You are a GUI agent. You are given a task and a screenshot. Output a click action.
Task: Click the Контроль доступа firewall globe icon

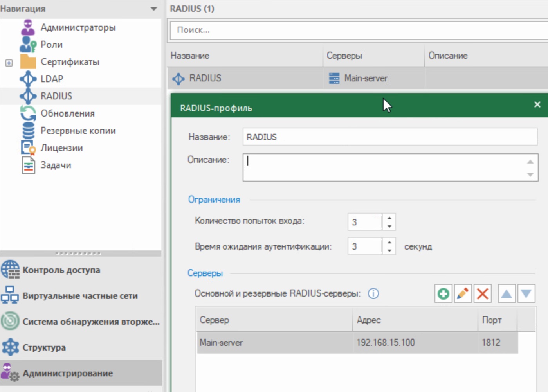click(10, 270)
